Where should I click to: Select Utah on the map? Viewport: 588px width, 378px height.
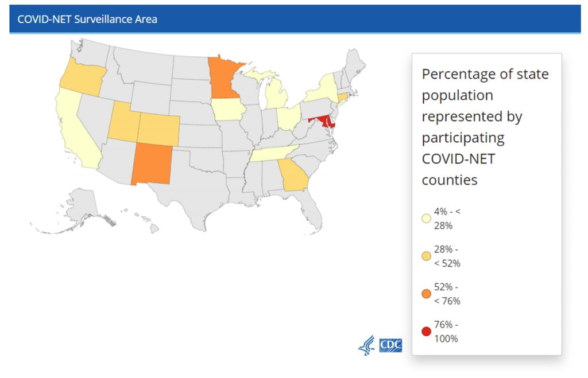pyautogui.click(x=124, y=123)
